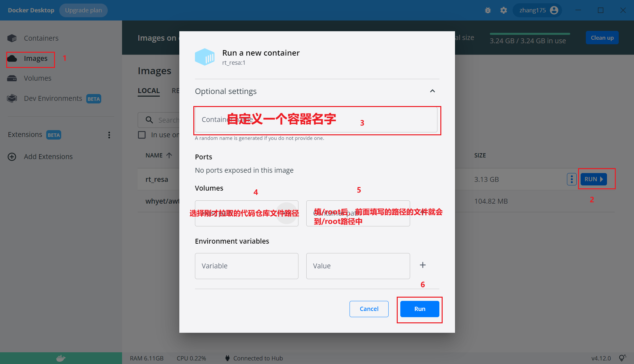Click the Add Extensions plus icon
The width and height of the screenshot is (634, 364).
click(12, 156)
